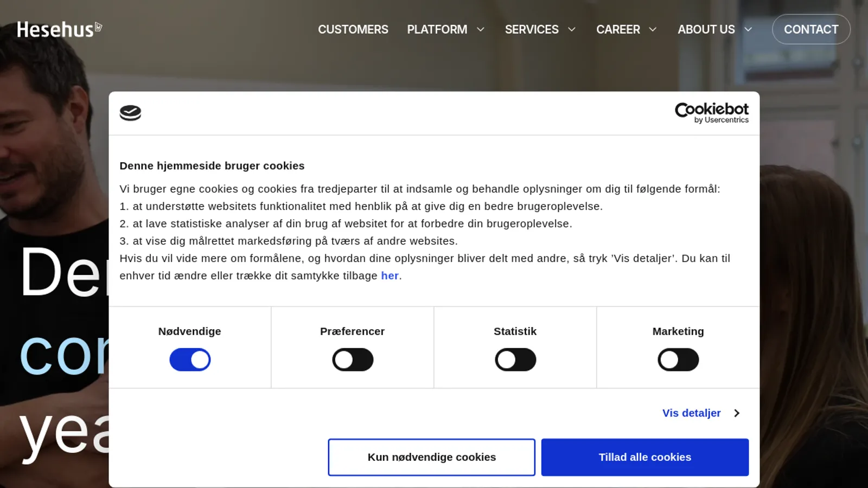Choose Kun nødvendige cookies button
868x488 pixels.
[x=432, y=457]
